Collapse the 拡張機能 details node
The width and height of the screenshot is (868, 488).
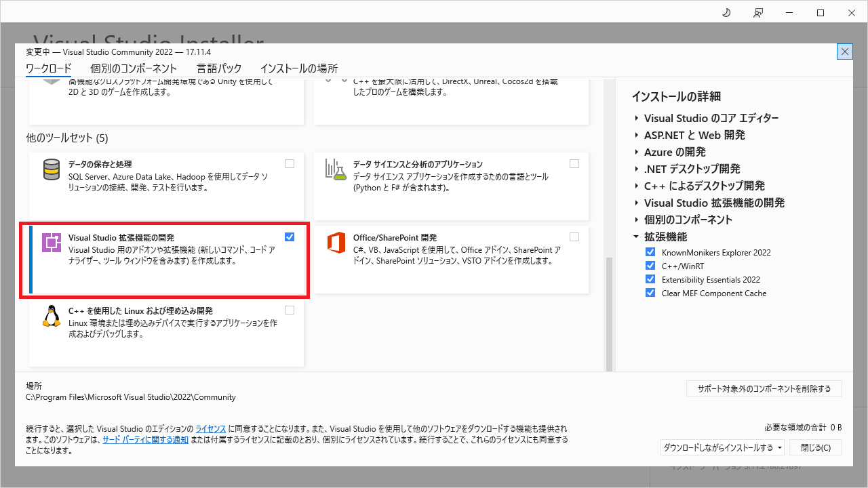tap(637, 237)
